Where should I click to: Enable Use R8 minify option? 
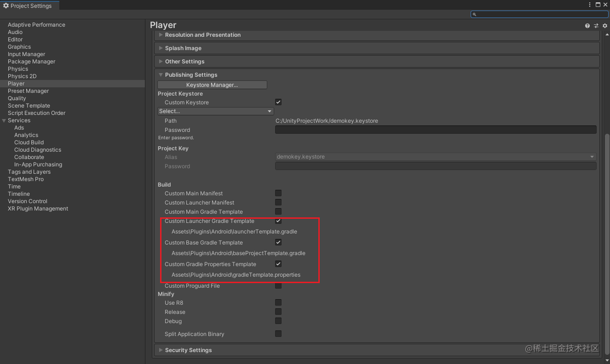pos(278,302)
